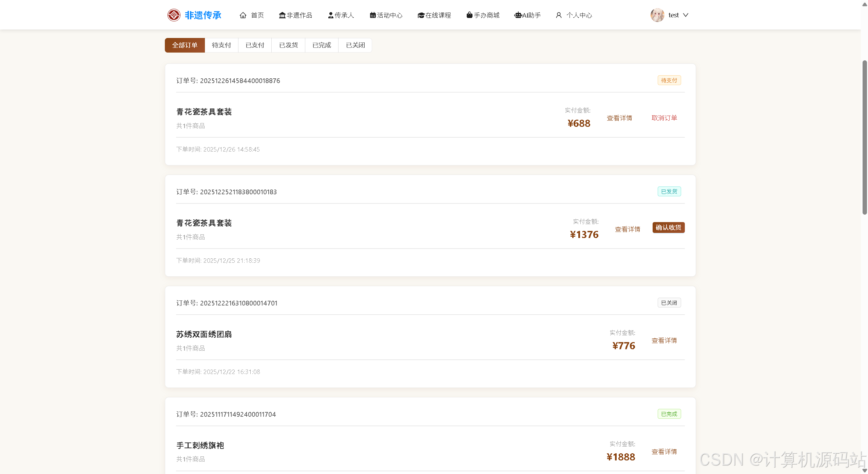
Task: Click the calendar icon beside 活动中心
Action: click(x=372, y=15)
